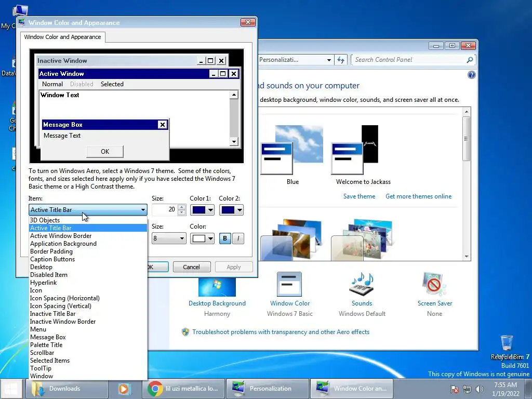Open media player taskbar icon
This screenshot has height=399, width=532.
point(124,389)
